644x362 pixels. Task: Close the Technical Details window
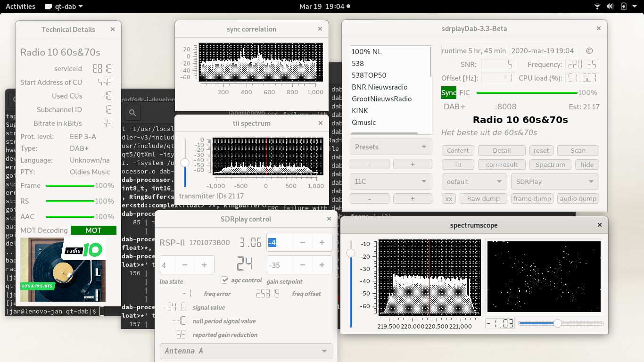pyautogui.click(x=112, y=29)
